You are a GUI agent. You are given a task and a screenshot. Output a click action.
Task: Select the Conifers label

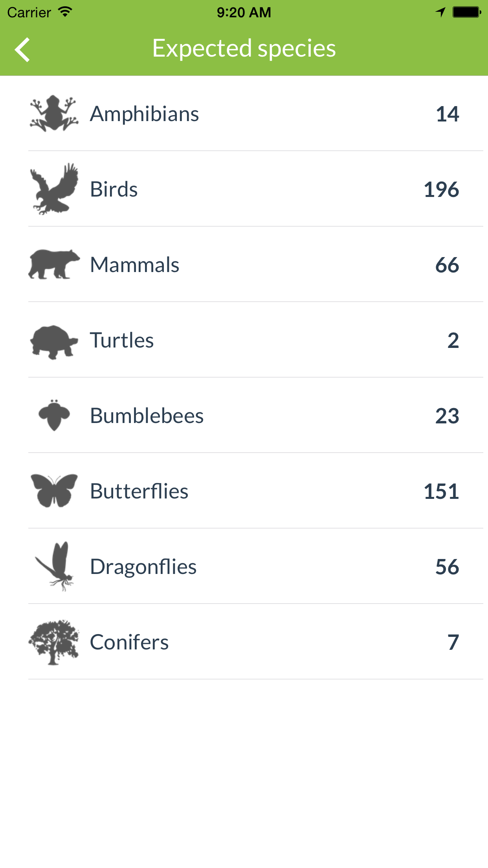129,642
